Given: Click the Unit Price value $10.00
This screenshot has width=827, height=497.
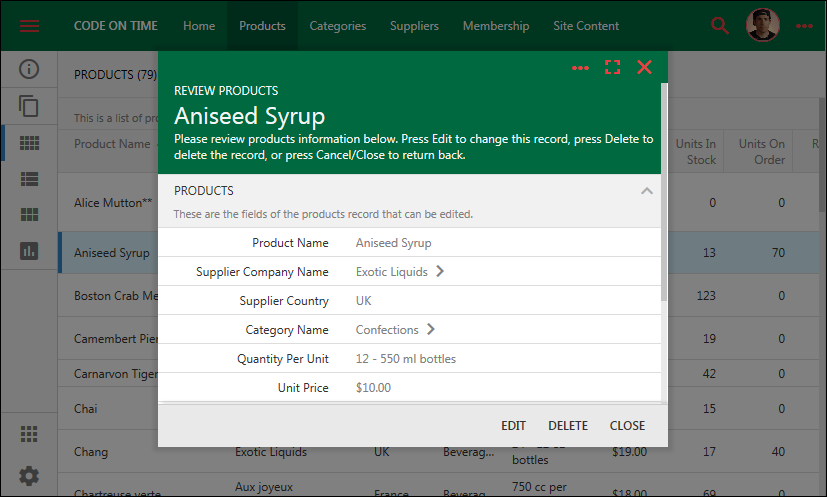Looking at the screenshot, I should pyautogui.click(x=373, y=388).
